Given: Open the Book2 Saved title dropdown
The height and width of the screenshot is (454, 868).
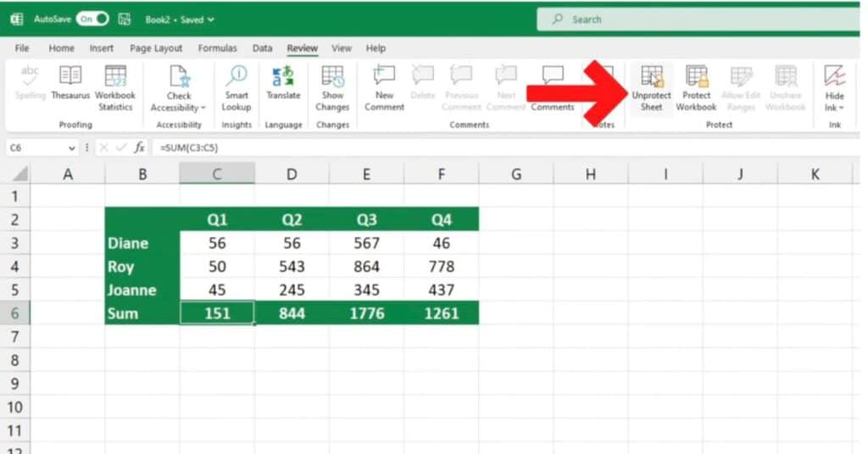Looking at the screenshot, I should [180, 20].
